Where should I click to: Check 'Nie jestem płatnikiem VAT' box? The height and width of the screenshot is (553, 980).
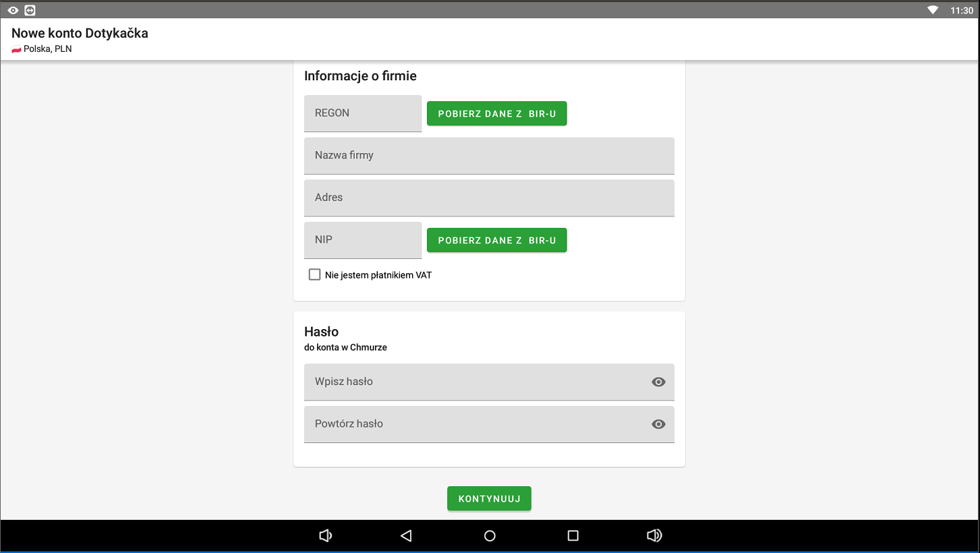point(314,274)
